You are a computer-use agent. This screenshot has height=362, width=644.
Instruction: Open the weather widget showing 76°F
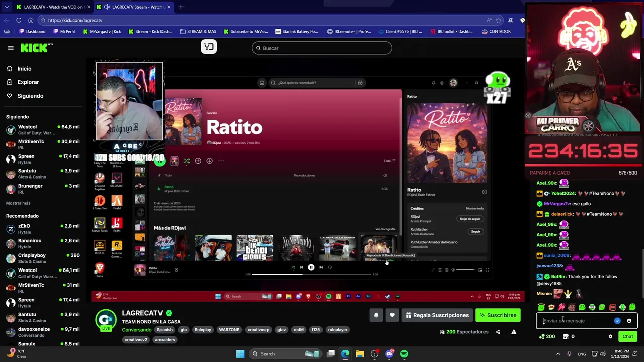click(x=16, y=354)
